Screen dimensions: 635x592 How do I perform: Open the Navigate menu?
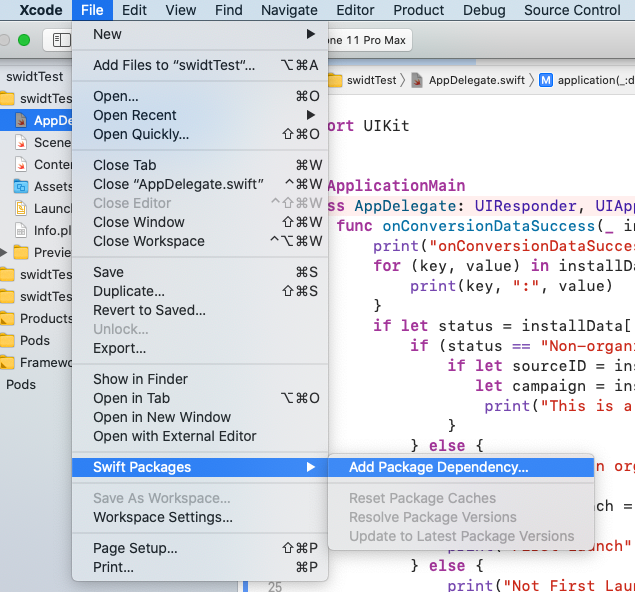[289, 10]
